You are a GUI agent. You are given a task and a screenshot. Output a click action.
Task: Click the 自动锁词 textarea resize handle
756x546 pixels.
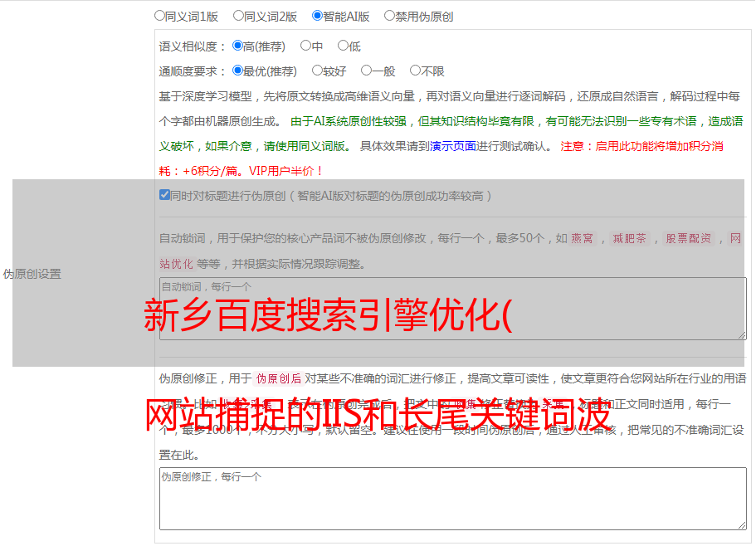tap(742, 335)
